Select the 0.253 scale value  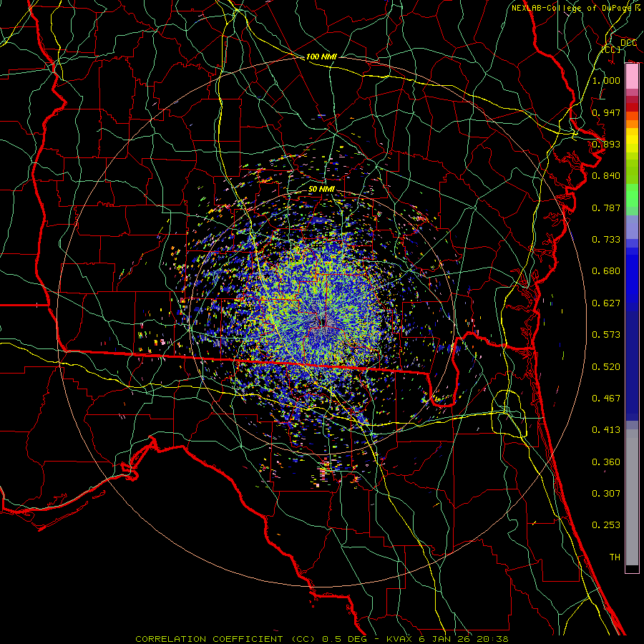[x=606, y=525]
